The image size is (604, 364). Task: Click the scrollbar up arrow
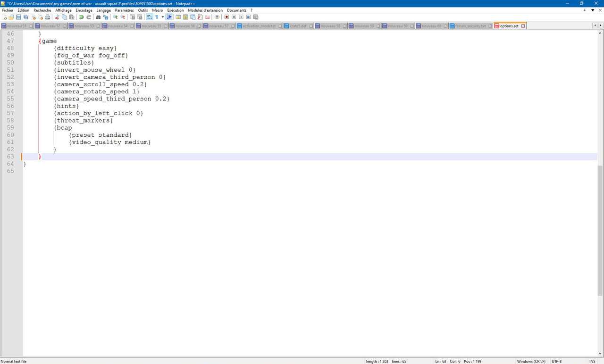(x=600, y=33)
